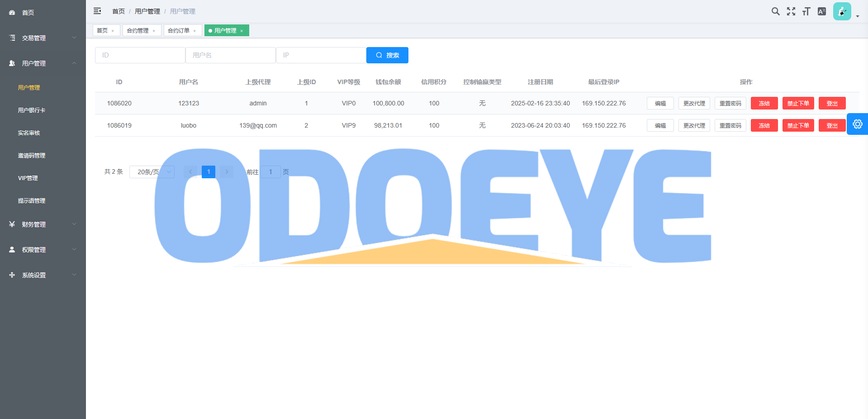Click the 139@qq.com agent cell
Image resolution: width=868 pixels, height=419 pixels.
pos(258,125)
